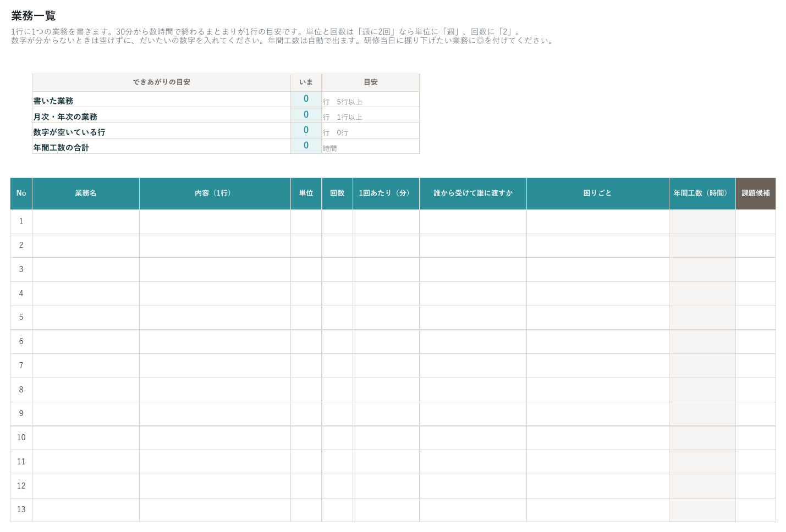Select the いま header in summary table
The width and height of the screenshot is (786, 532).
306,82
